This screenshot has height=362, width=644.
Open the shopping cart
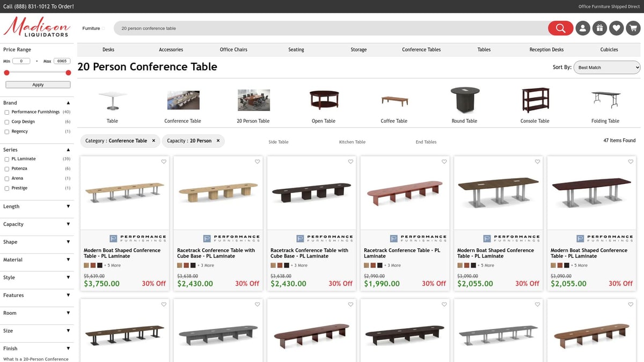[633, 28]
